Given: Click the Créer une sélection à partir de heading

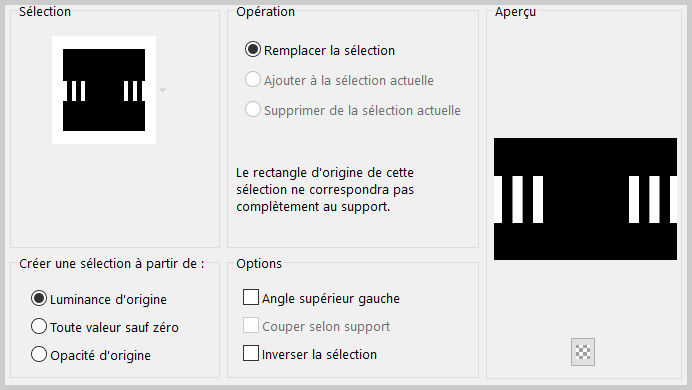Looking at the screenshot, I should click(112, 264).
